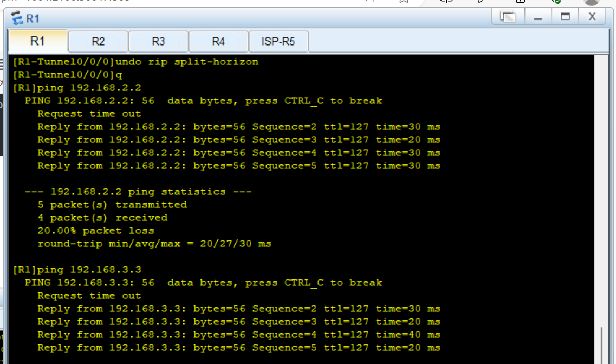Click '--- 192.168.2.2 ping statistics ---' line
This screenshot has width=616, height=364.
point(138,192)
